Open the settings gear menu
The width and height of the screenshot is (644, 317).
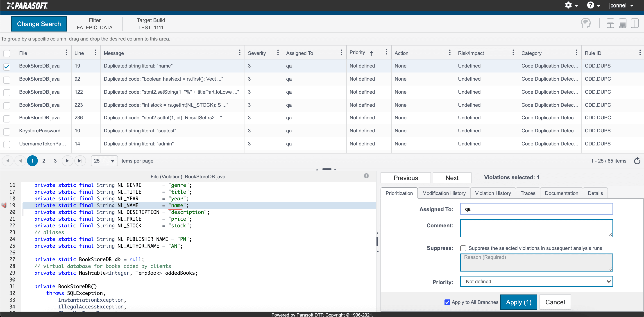point(571,5)
